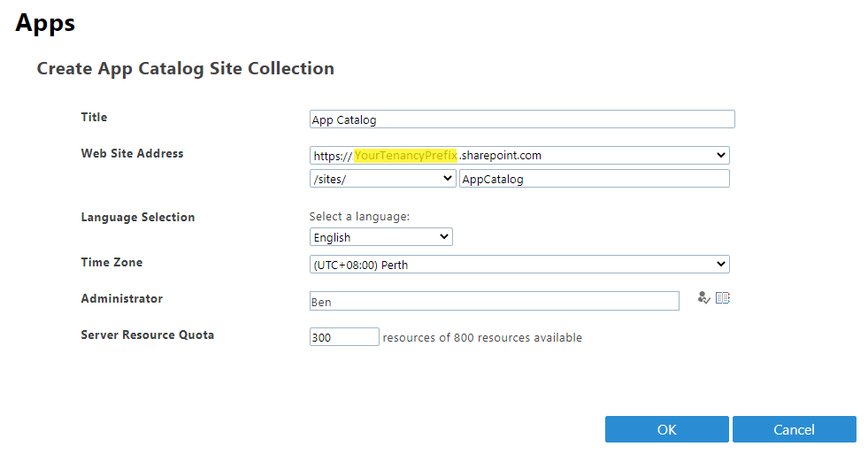Click the Create App Catalog Site Collection heading
The image size is (868, 454).
[x=186, y=68]
